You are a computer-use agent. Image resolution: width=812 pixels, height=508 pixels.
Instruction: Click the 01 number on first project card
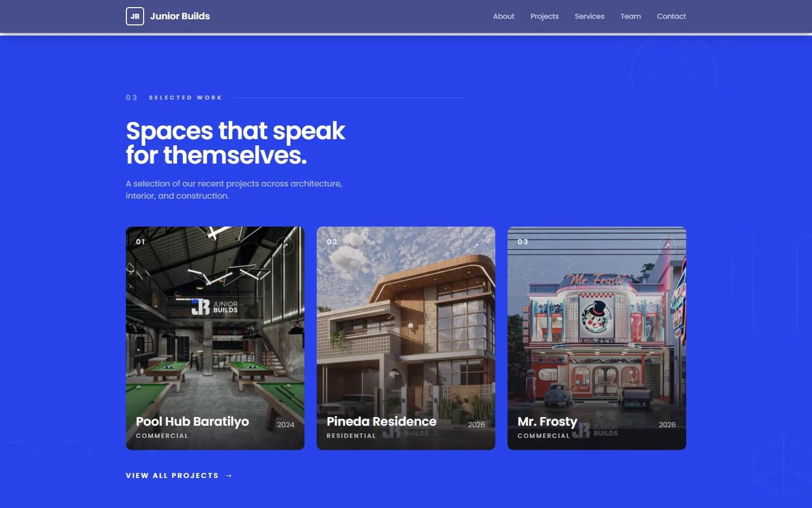coord(141,242)
